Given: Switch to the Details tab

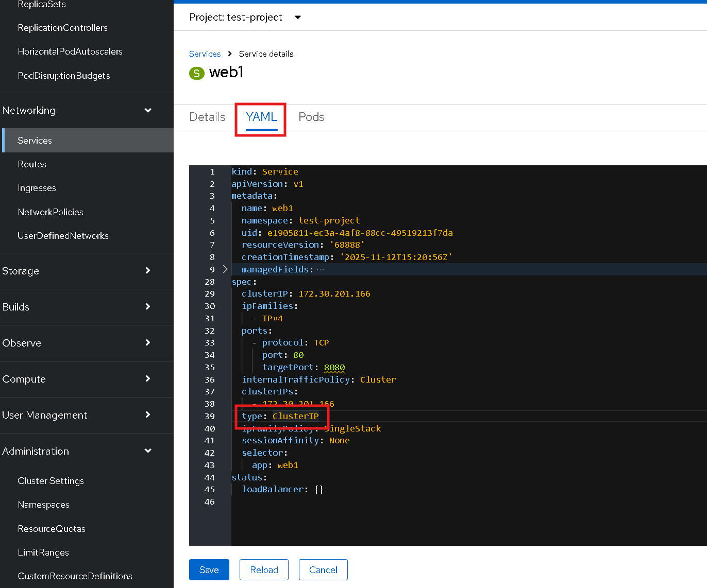Looking at the screenshot, I should tap(207, 117).
